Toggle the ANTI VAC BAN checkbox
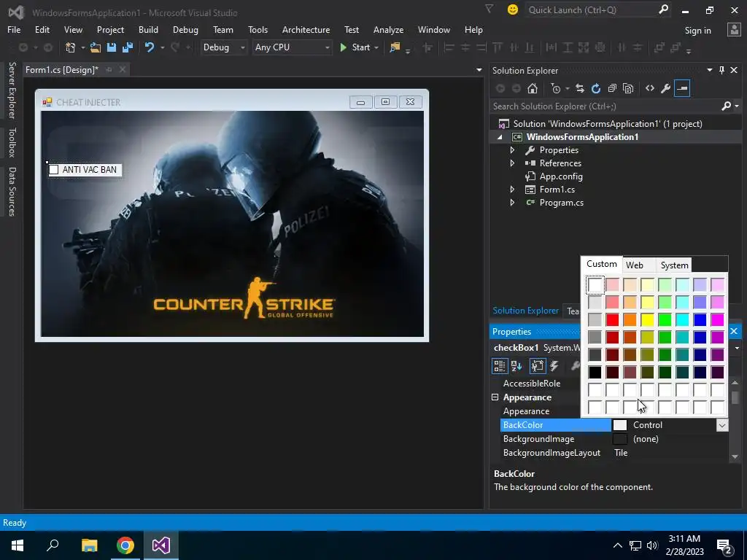 click(x=54, y=169)
